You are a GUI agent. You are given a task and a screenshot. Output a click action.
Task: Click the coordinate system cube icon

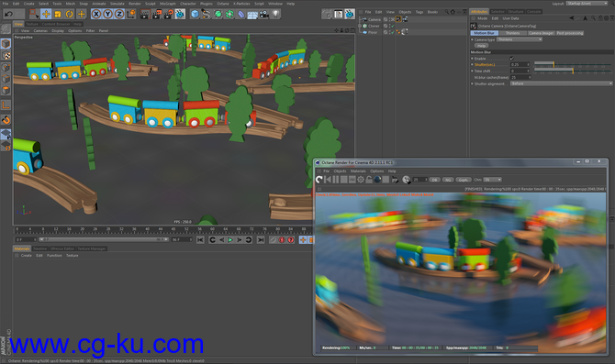tap(131, 15)
